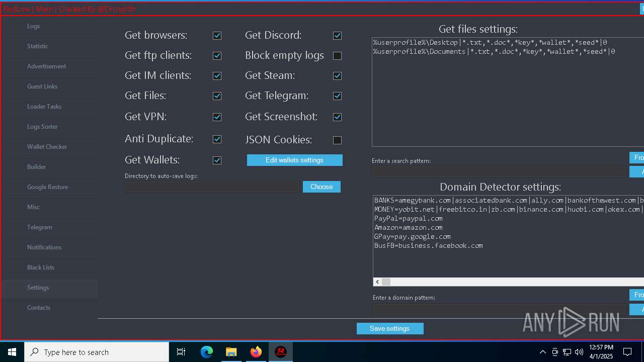Image resolution: width=644 pixels, height=362 pixels.
Task: Select the Documents file pattern line
Action: pos(494,51)
